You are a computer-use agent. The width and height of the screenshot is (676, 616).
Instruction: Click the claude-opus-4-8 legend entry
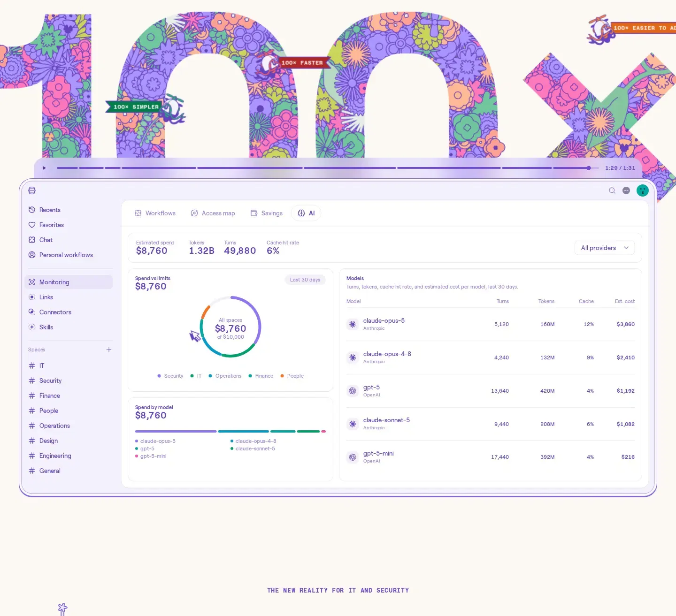[253, 441]
